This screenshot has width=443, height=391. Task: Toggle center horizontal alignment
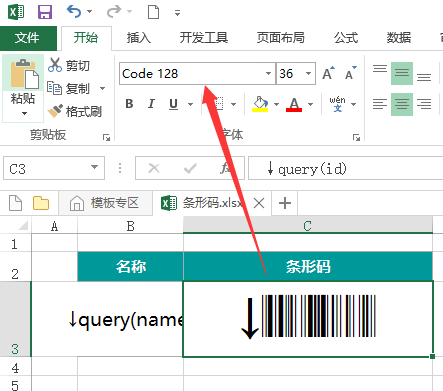(x=402, y=104)
